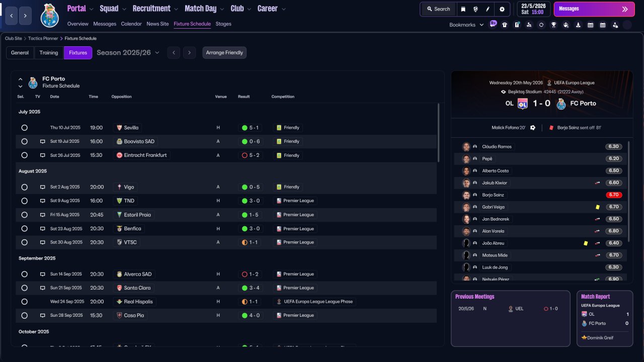
Task: Click the substitution arrows icon beside Jakub Kiwior
Action: click(x=597, y=183)
